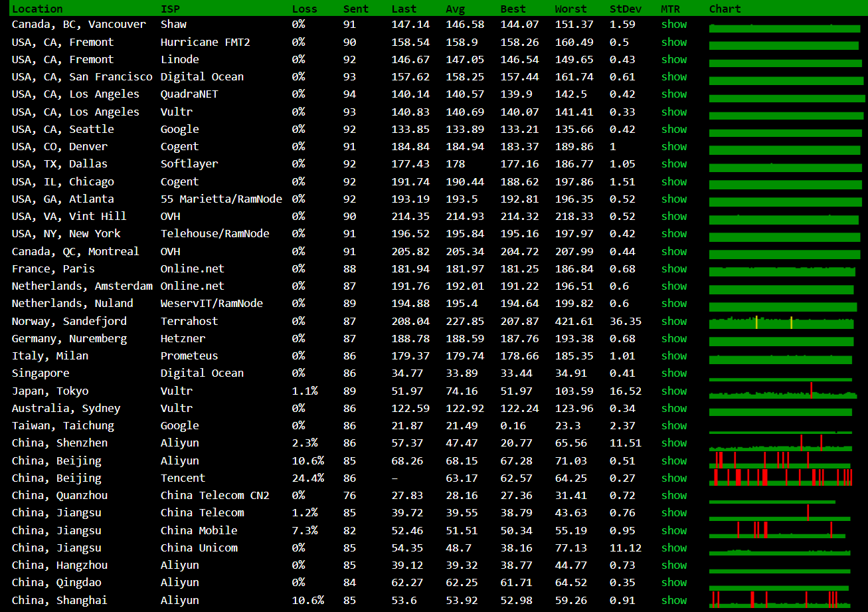Click the Terrahost ISP name
Viewport: 868px width, 612px height.
189,321
